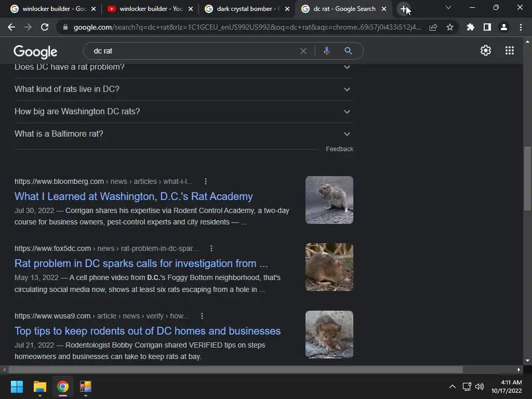Open a new browser tab
This screenshot has height=399, width=532.
pyautogui.click(x=403, y=9)
